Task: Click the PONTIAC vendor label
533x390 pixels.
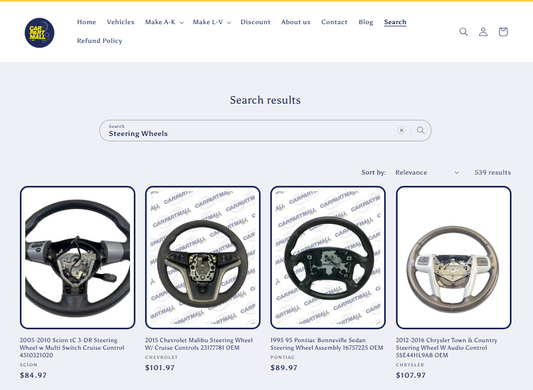Action: 283,357
